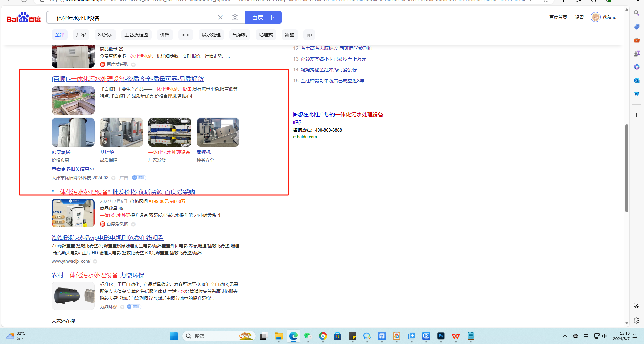Click the user avatar 秋秋ac

coord(595,17)
